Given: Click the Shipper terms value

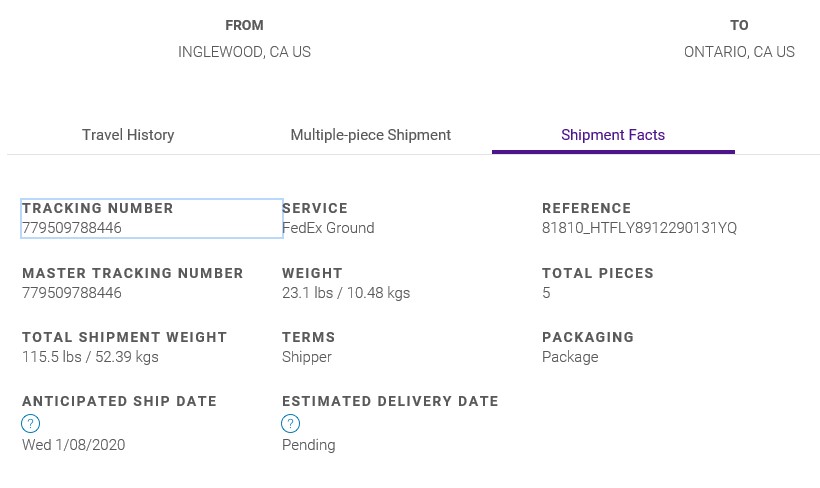Looking at the screenshot, I should (307, 357).
